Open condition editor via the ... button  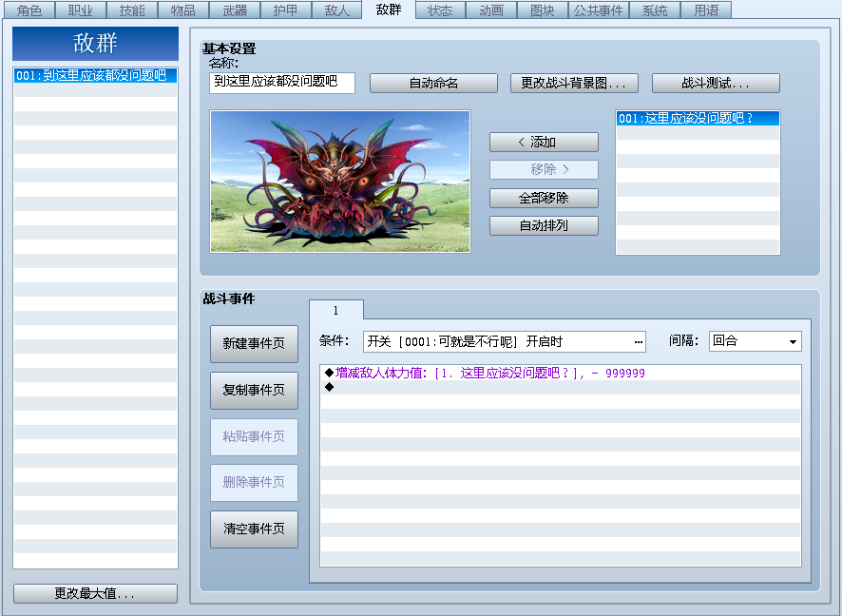click(639, 342)
